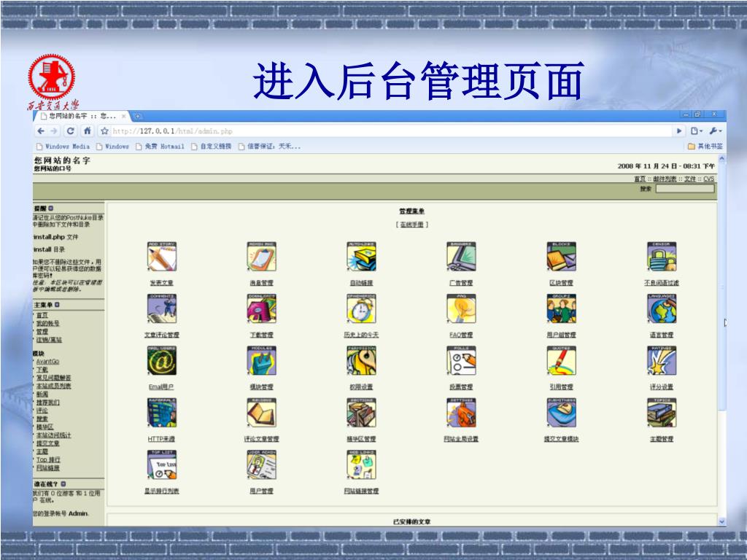Collapse the 提醒 block
Screen dimensions: 747x560
coord(51,208)
